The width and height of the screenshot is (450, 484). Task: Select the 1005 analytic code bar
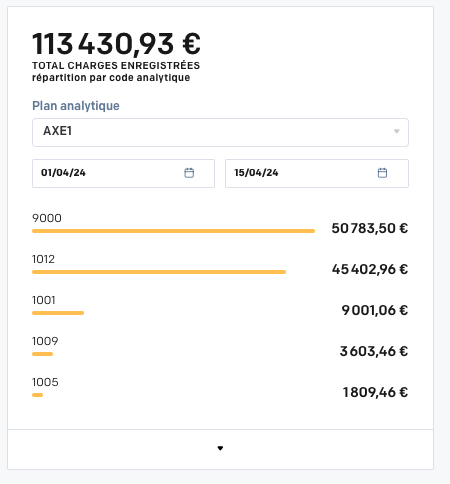pos(37,395)
